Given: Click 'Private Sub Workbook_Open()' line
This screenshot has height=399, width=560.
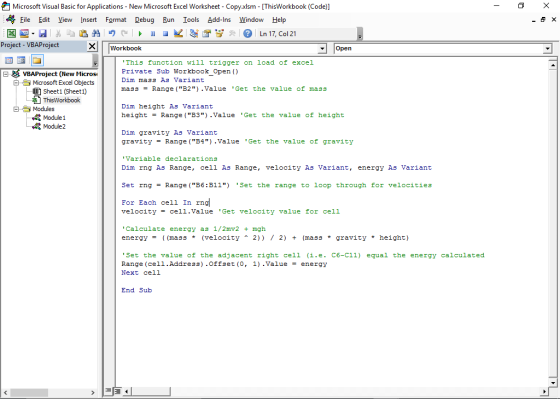Looking at the screenshot, I should pyautogui.click(x=180, y=71).
